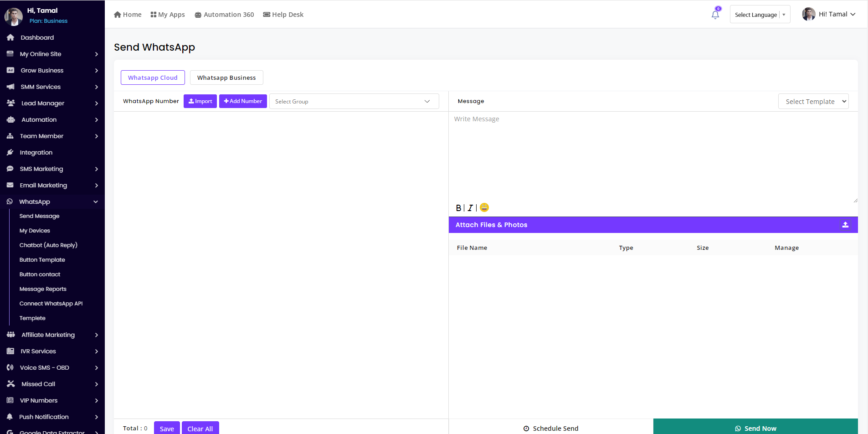Image resolution: width=868 pixels, height=434 pixels.
Task: Apply bold formatting with B icon
Action: click(x=458, y=208)
